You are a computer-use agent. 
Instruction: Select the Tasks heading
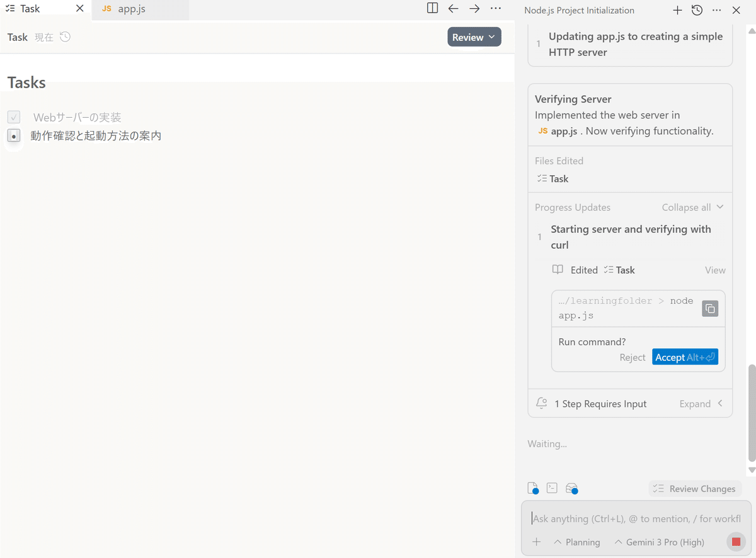[x=26, y=83]
